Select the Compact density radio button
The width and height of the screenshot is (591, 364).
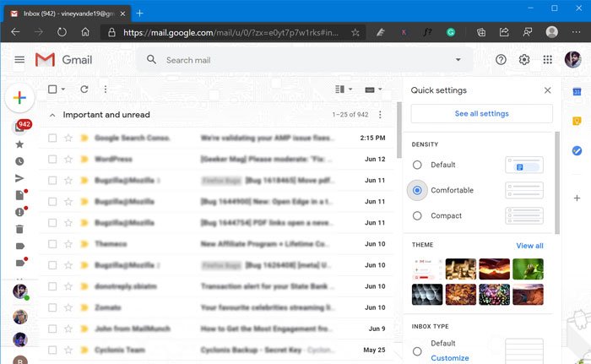coord(417,215)
